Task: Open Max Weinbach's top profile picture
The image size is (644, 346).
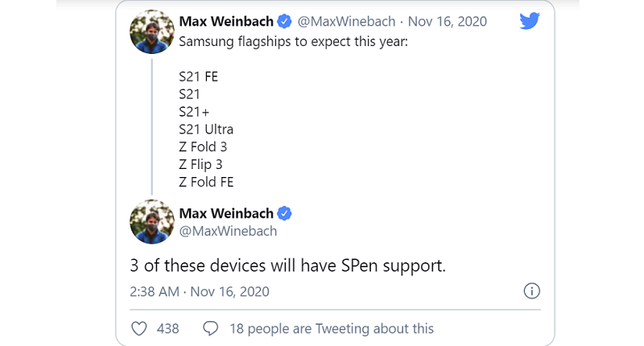Action: tap(152, 31)
